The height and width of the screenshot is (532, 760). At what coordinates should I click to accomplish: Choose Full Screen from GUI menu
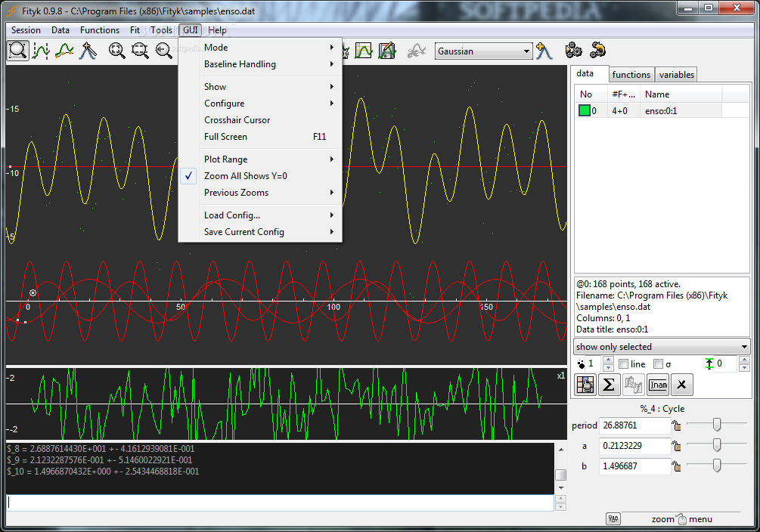coord(260,137)
